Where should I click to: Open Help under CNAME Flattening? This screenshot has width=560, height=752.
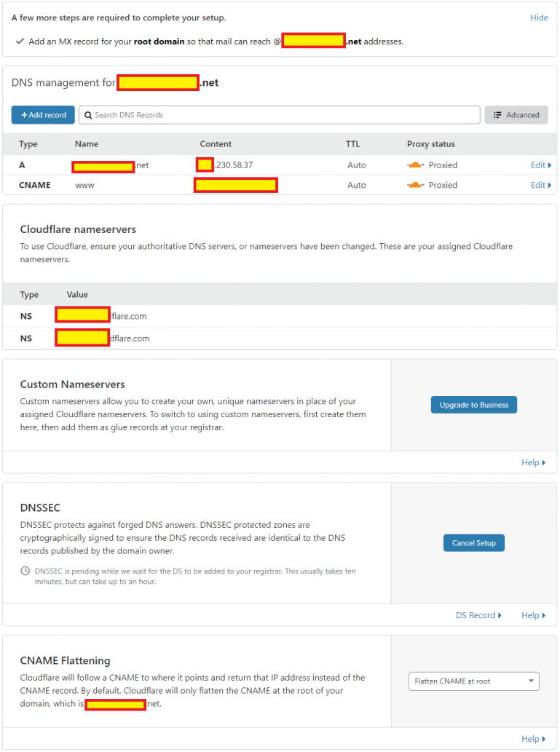pyautogui.click(x=533, y=739)
